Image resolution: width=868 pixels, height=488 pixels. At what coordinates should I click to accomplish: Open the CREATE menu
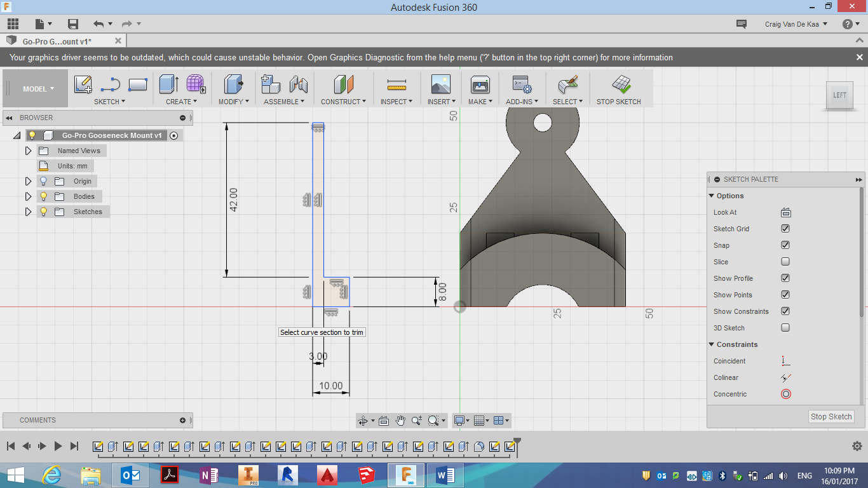(181, 102)
